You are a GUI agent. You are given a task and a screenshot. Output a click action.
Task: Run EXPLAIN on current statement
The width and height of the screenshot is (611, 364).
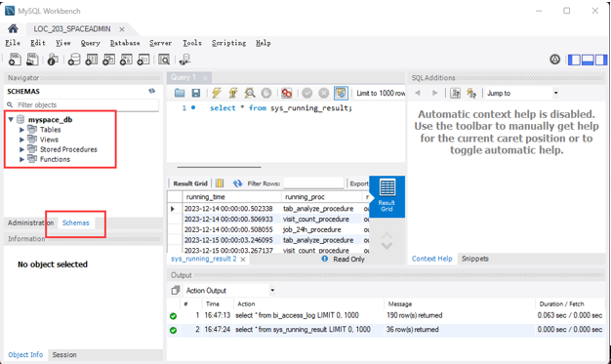(250, 93)
